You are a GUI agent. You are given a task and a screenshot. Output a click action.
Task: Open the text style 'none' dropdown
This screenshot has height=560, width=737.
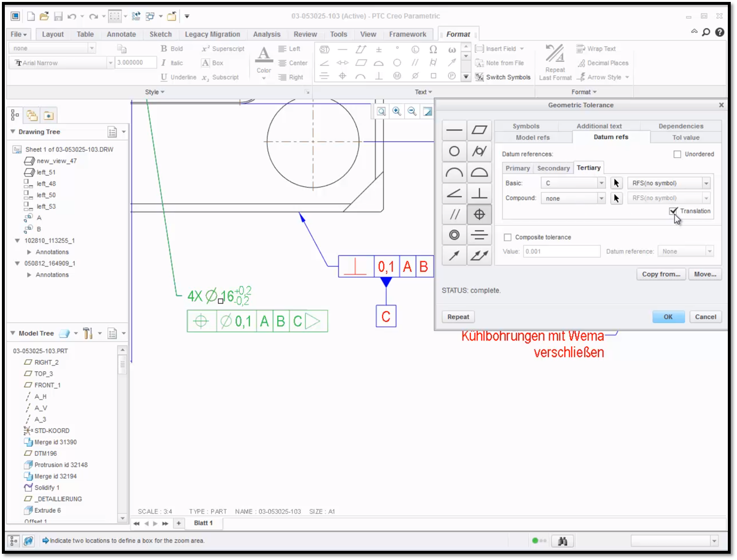[x=92, y=48]
